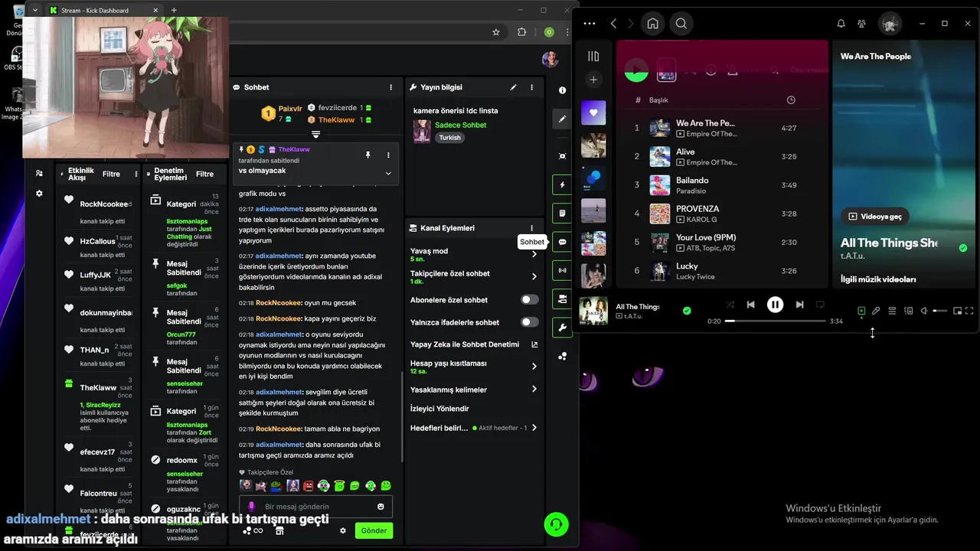
Task: Enter Spotify full screen mode
Action: tap(970, 311)
